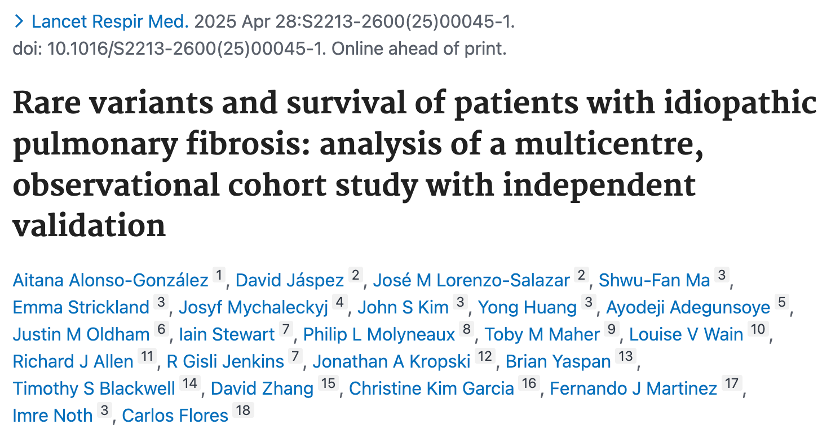This screenshot has width=832, height=442.
Task: Open Timothy S Blackwell author link
Action: coord(94,388)
